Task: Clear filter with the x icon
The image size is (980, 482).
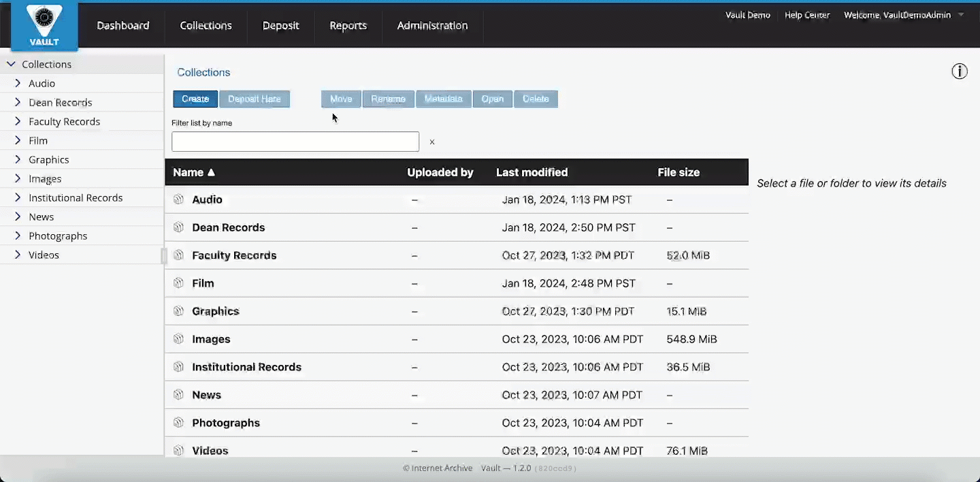Action: (x=431, y=142)
